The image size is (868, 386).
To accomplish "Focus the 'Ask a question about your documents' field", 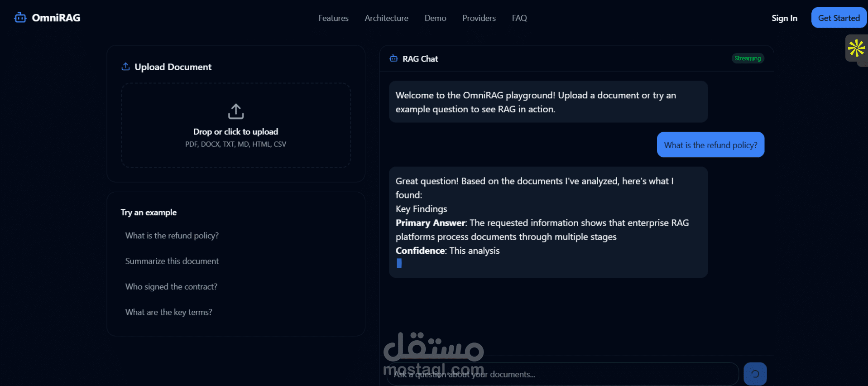I will pos(562,374).
